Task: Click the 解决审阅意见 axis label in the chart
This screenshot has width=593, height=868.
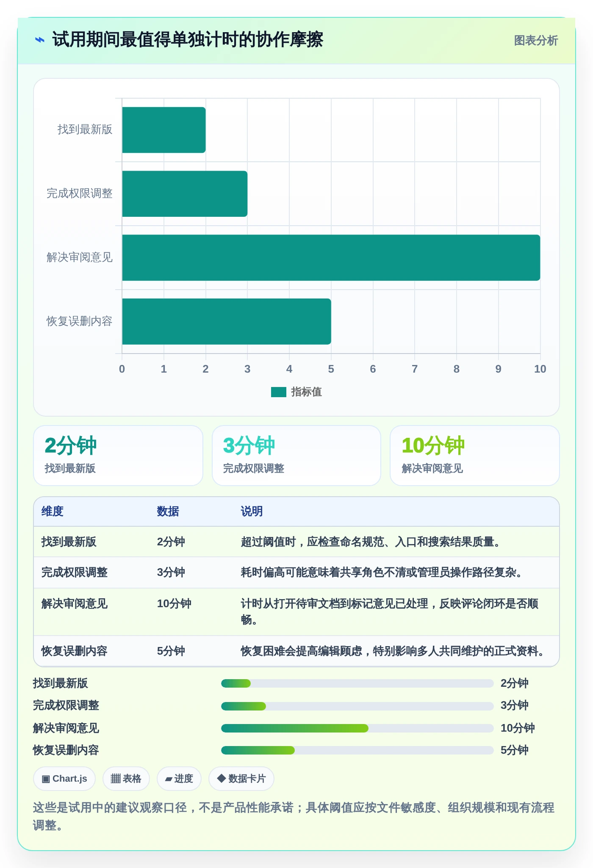Action: coord(80,257)
